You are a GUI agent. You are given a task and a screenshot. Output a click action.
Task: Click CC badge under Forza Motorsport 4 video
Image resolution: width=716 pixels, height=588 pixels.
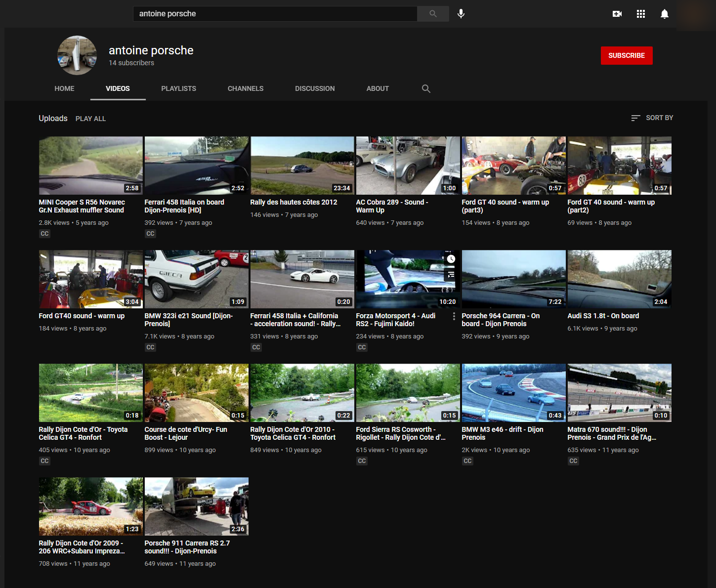pyautogui.click(x=362, y=347)
